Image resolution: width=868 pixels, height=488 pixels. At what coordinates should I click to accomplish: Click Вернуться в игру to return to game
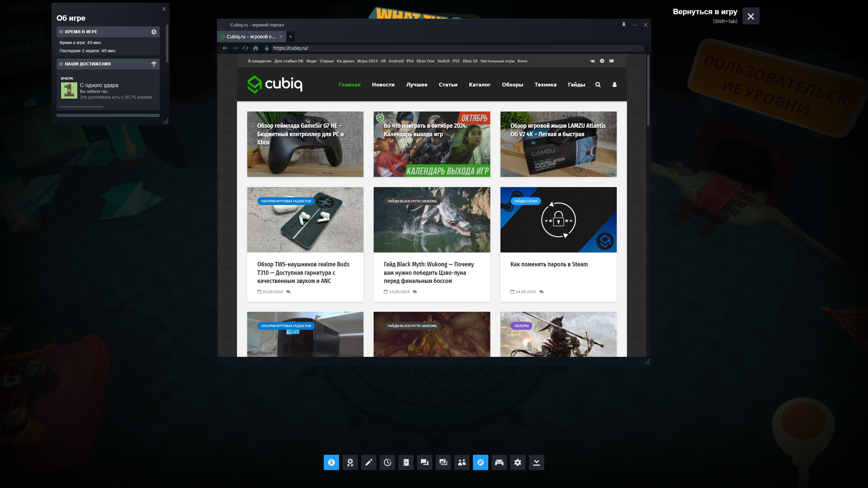tap(751, 16)
